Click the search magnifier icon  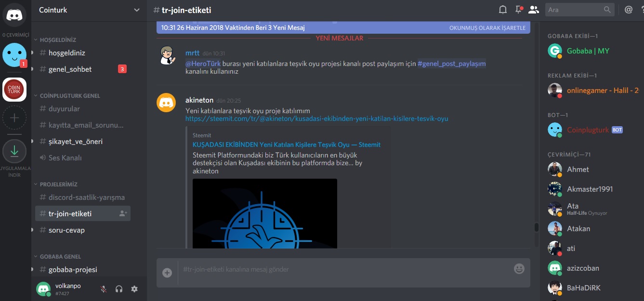click(x=607, y=10)
